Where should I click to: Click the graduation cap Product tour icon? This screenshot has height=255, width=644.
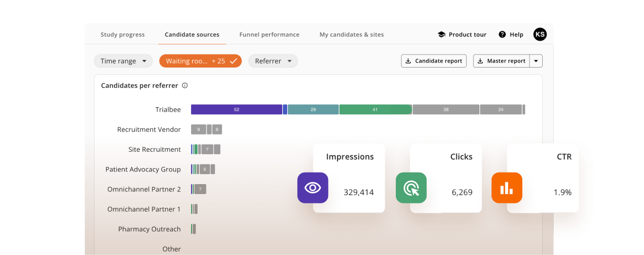pyautogui.click(x=441, y=35)
